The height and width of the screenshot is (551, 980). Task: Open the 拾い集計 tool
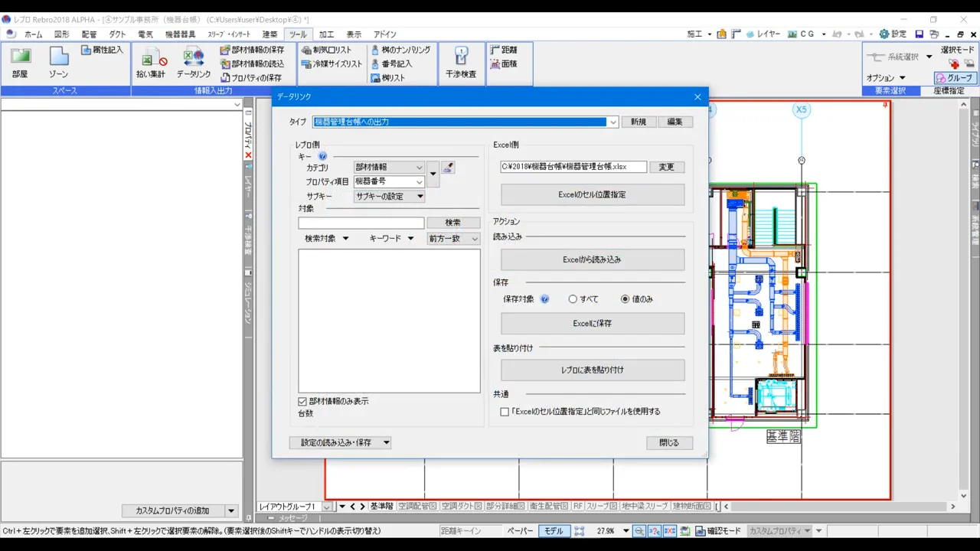pyautogui.click(x=151, y=63)
